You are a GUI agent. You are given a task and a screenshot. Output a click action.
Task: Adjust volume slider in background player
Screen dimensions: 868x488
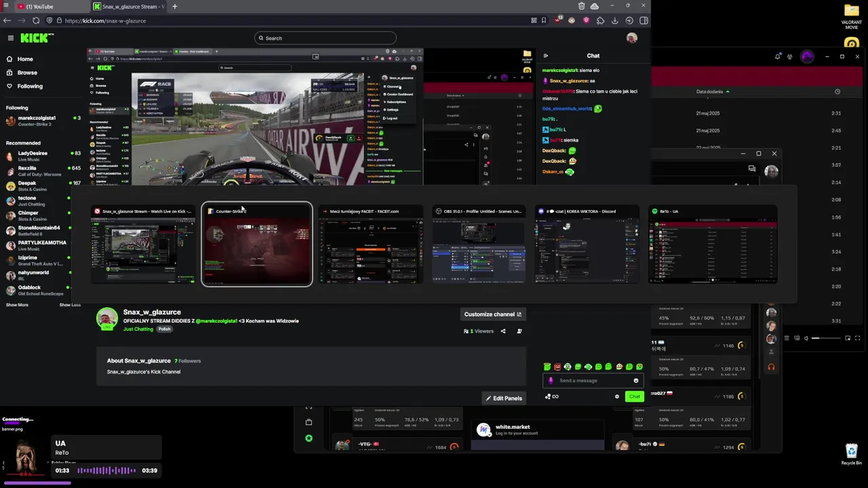click(x=825, y=338)
